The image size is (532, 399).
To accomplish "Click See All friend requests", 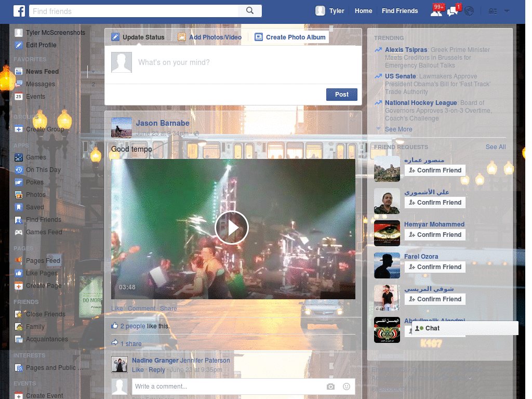I will [x=495, y=147].
